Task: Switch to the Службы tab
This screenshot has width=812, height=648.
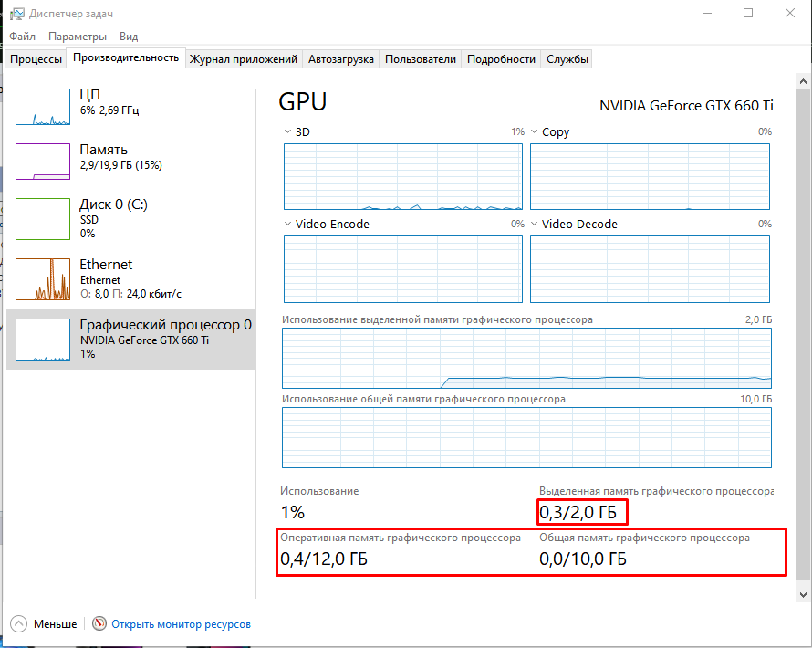Action: 567,59
